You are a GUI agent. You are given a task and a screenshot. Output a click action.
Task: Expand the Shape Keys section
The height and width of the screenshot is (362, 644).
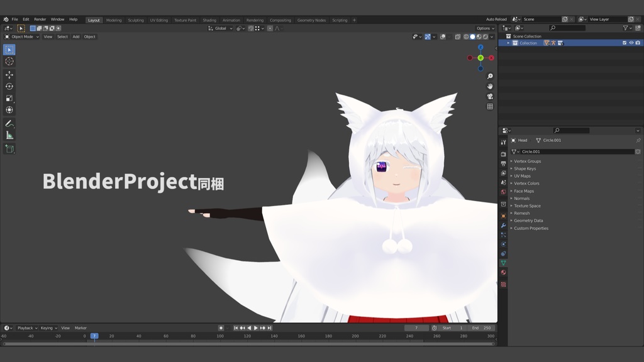click(x=525, y=168)
